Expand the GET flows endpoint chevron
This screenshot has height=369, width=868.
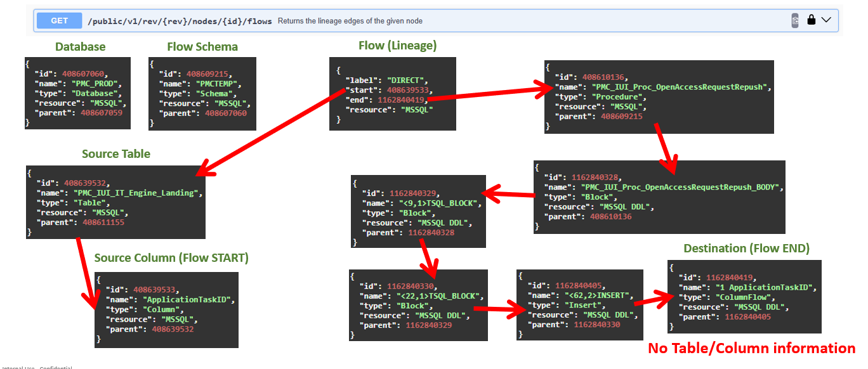click(x=826, y=20)
